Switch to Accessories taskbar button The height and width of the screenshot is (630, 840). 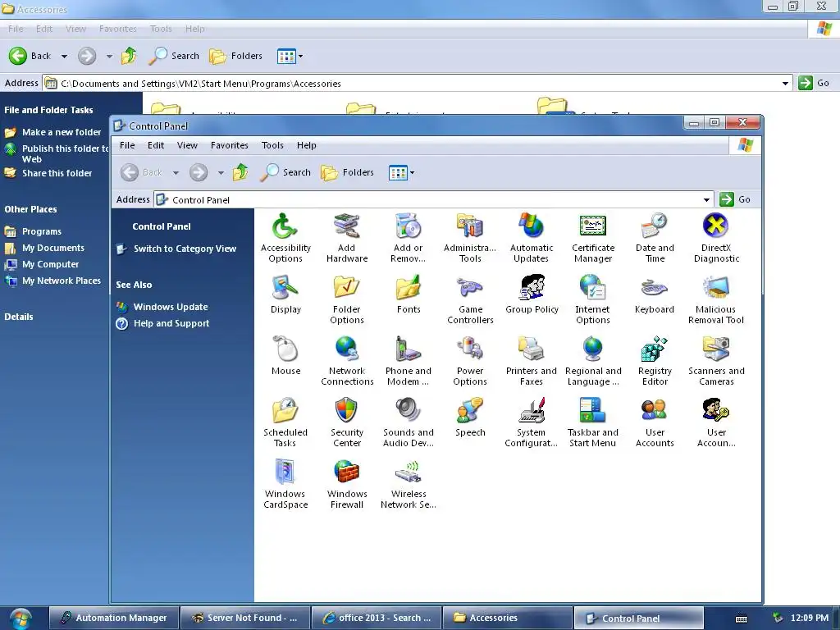(x=507, y=618)
